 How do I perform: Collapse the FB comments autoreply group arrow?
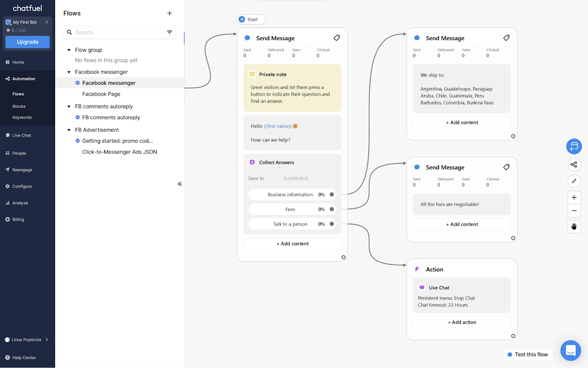(69, 106)
